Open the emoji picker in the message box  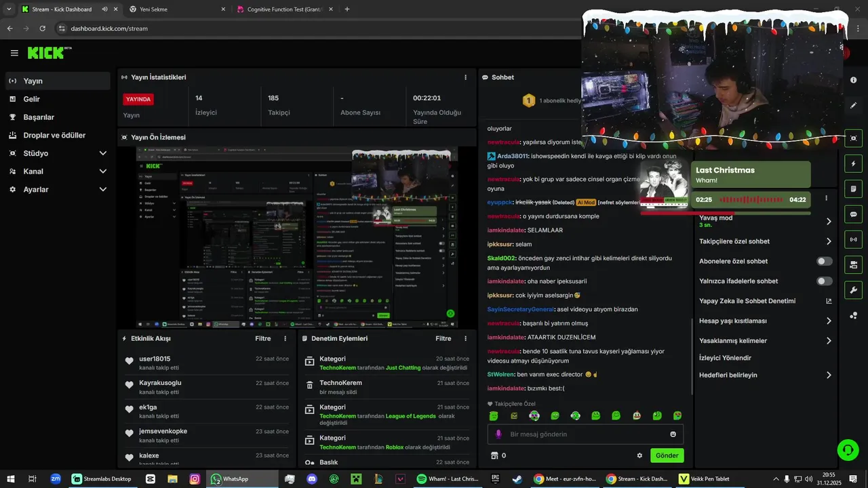pyautogui.click(x=673, y=434)
